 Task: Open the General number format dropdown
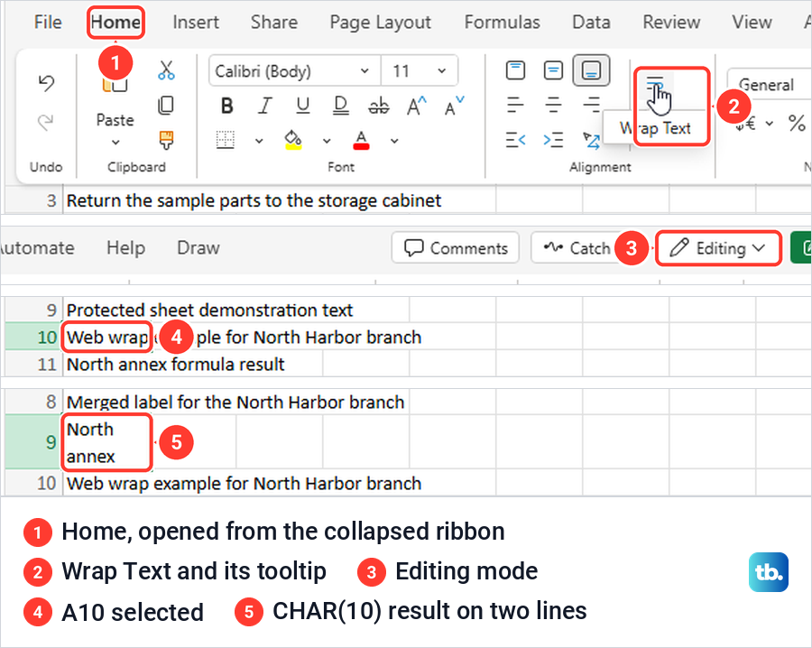coord(769,84)
